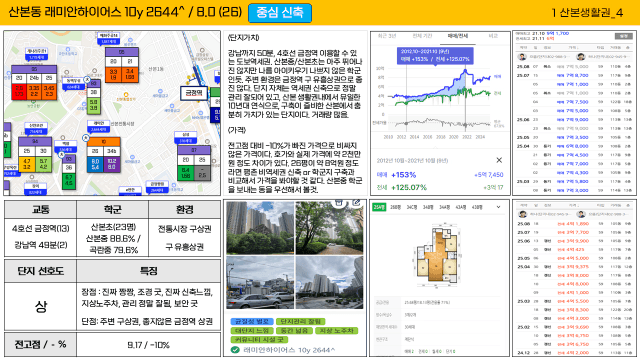Open the top-left apartment towers photo

pos(260,228)
